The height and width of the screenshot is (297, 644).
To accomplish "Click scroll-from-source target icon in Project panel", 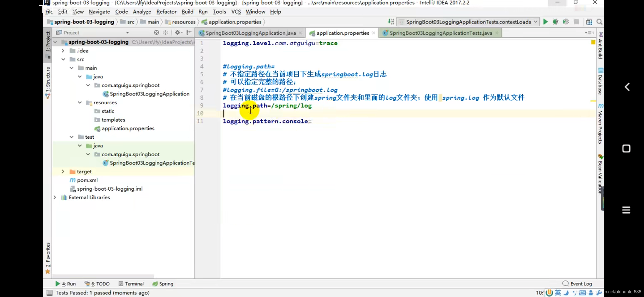I will click(x=156, y=32).
